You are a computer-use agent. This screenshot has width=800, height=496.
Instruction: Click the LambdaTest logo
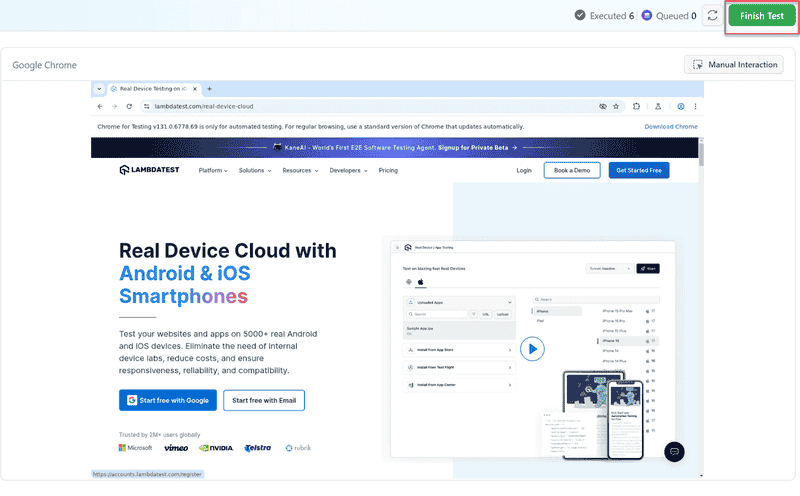coord(149,170)
